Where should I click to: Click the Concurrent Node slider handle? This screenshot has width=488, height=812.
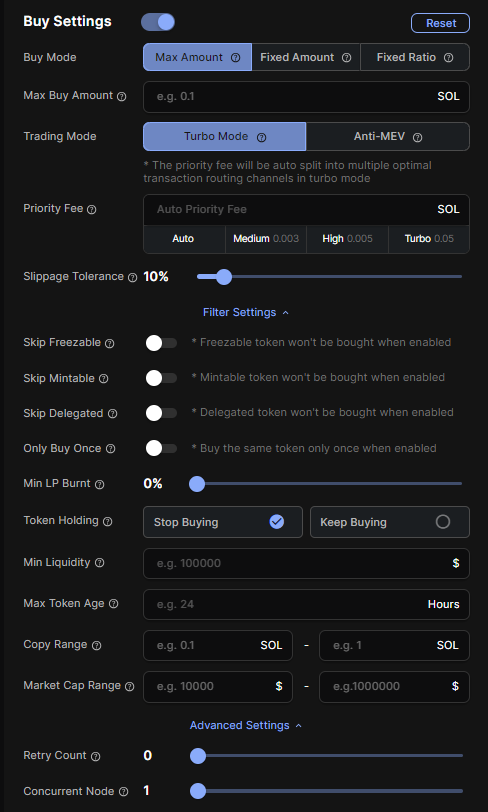(x=198, y=791)
